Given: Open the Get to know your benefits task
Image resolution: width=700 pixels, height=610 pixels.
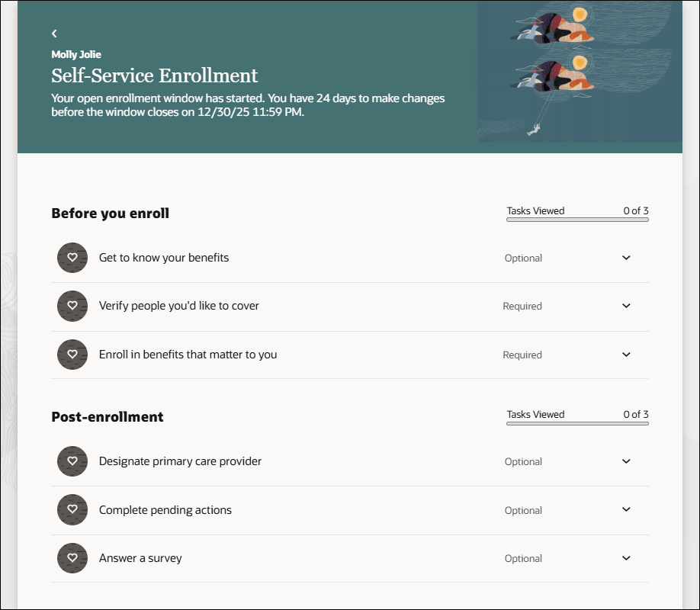Looking at the screenshot, I should tap(165, 258).
